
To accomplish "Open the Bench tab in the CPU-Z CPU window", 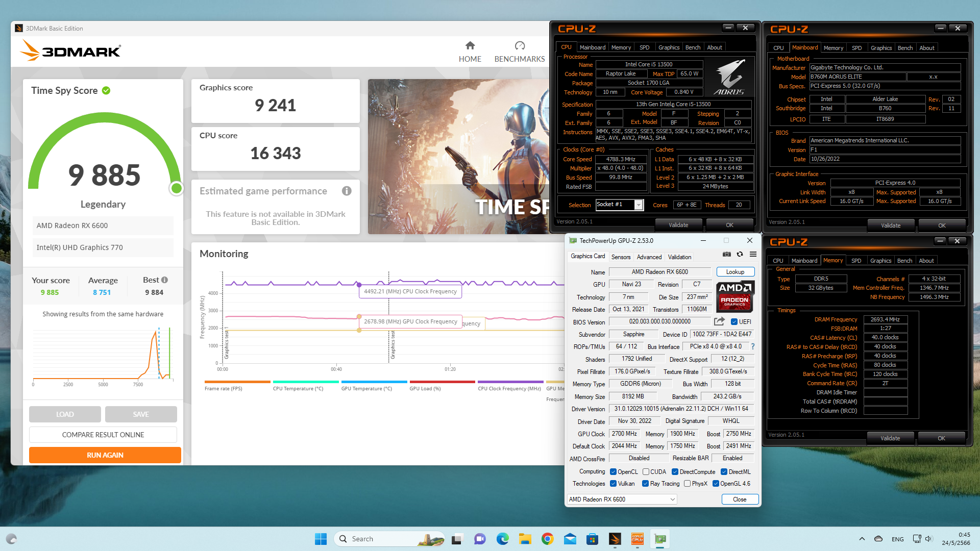I will coord(693,47).
